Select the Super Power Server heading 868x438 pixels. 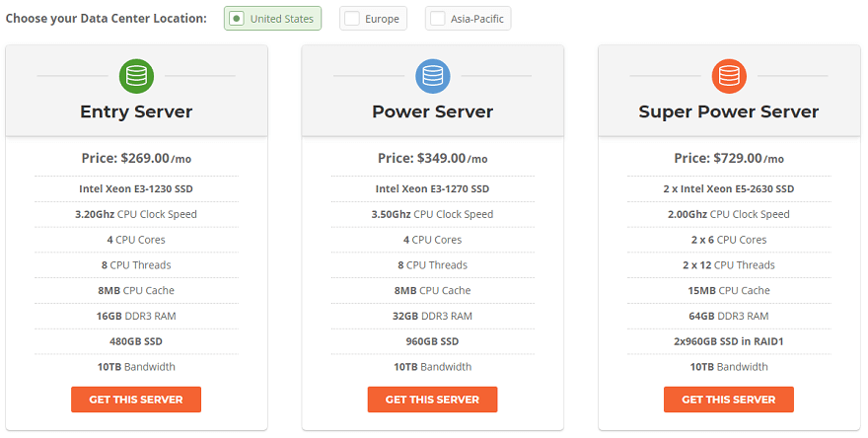[728, 111]
